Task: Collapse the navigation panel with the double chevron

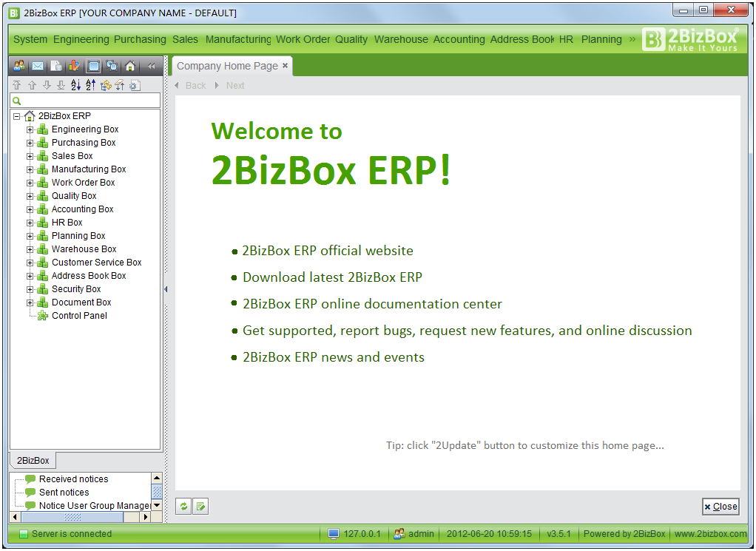Action: [152, 66]
